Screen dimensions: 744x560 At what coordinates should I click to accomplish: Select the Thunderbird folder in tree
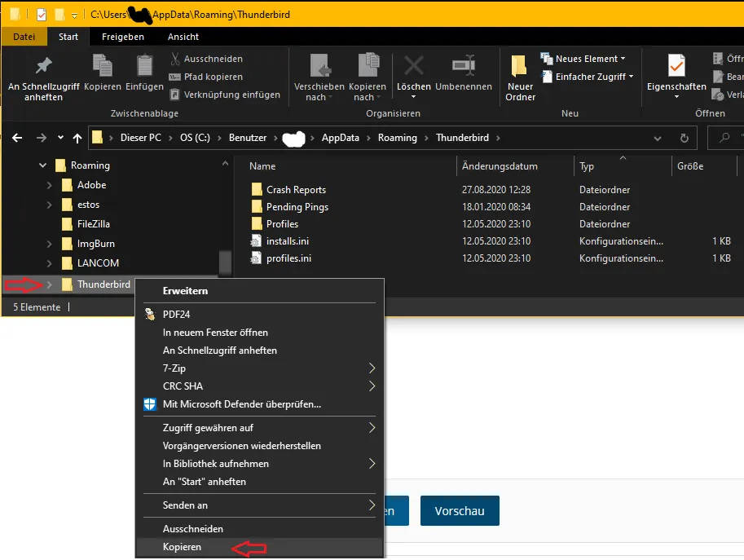point(103,284)
